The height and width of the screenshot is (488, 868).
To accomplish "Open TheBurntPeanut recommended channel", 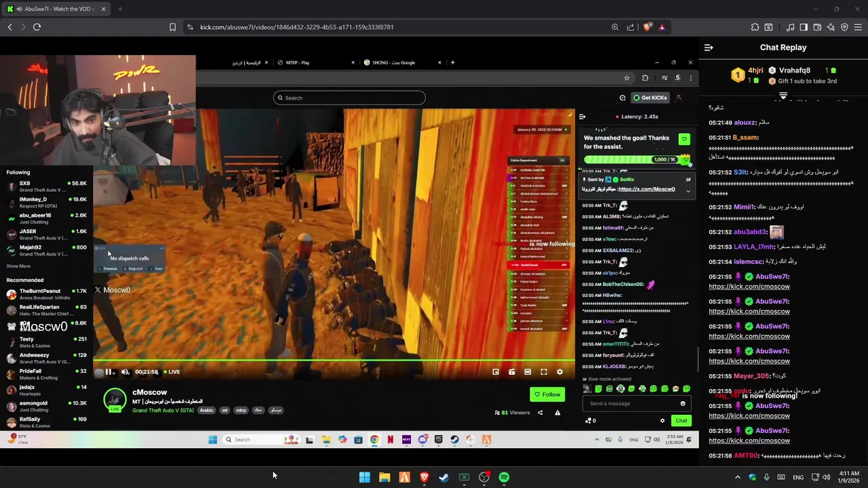I will [46, 294].
